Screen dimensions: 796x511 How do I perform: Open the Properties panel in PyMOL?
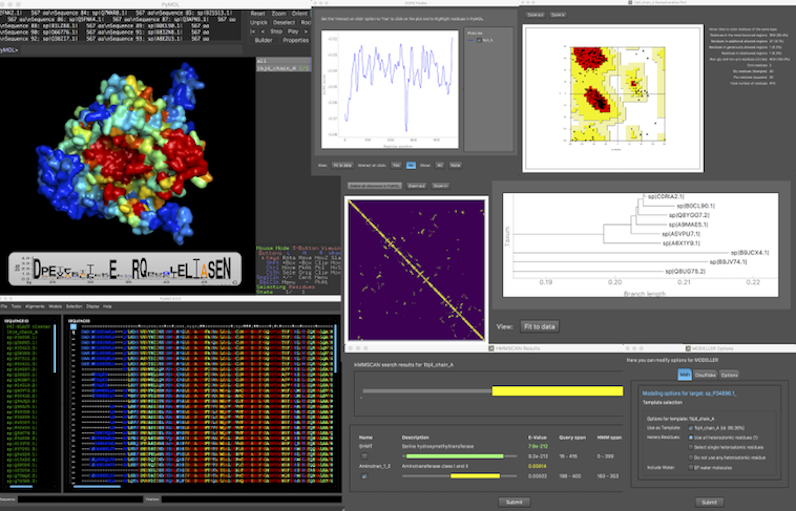[x=296, y=40]
